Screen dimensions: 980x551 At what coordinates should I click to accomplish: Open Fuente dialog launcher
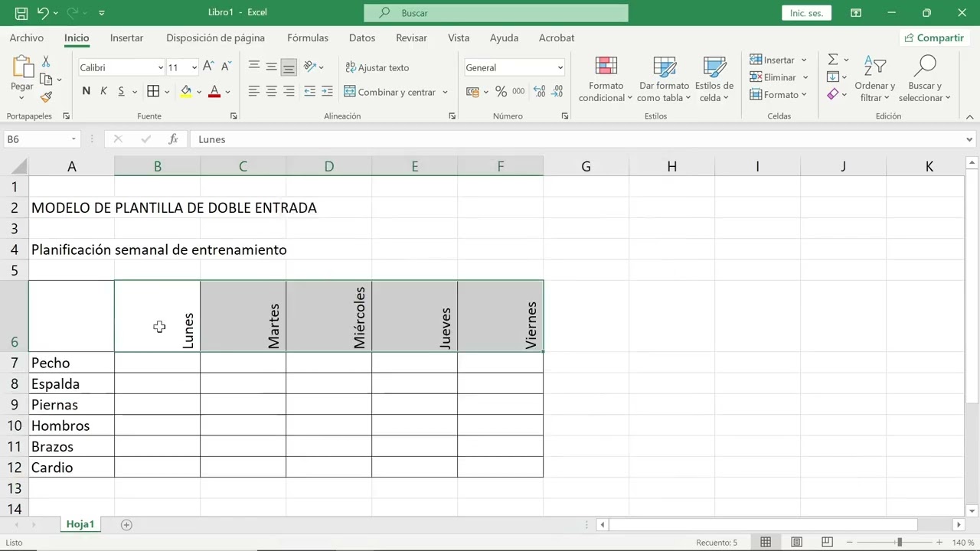coord(234,116)
